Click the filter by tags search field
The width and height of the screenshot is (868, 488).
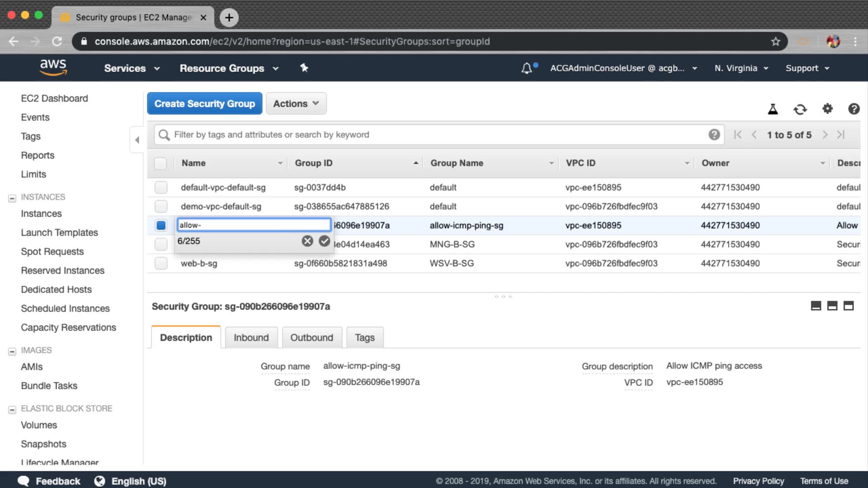point(434,135)
